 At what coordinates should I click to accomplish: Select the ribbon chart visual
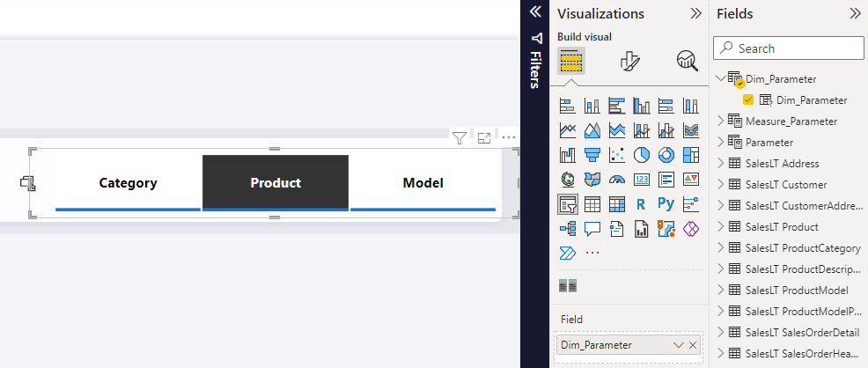pyautogui.click(x=691, y=130)
